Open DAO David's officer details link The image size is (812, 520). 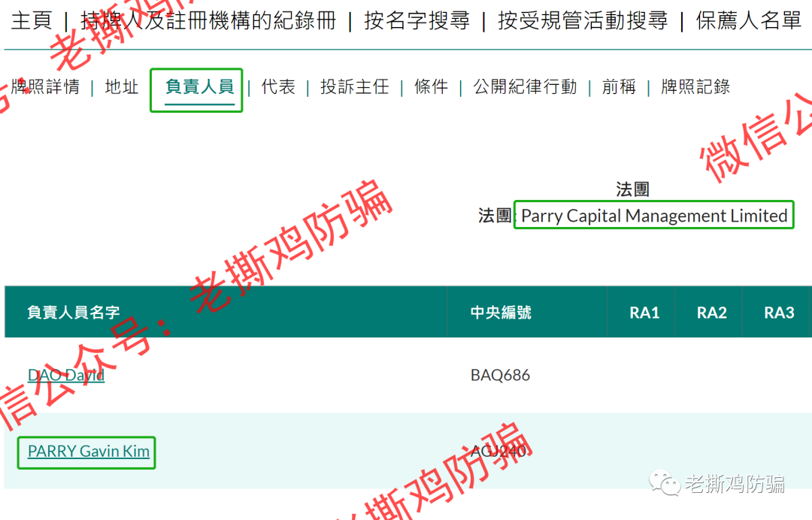click(x=65, y=375)
